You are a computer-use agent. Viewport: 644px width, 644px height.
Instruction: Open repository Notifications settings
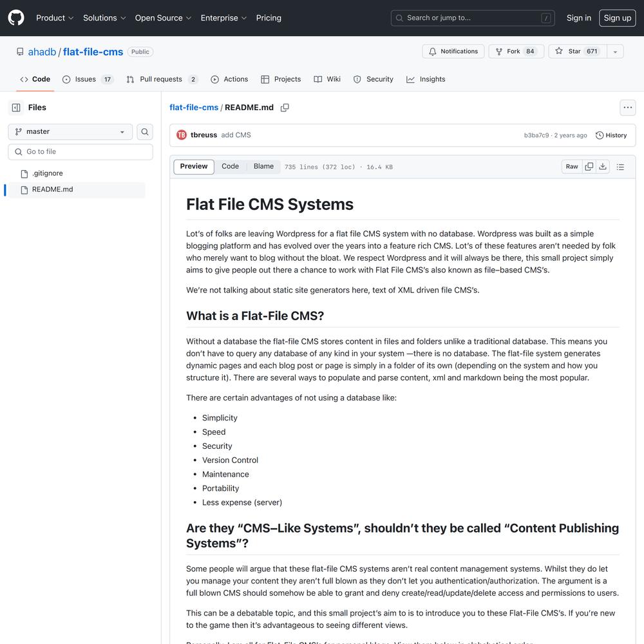(x=453, y=52)
